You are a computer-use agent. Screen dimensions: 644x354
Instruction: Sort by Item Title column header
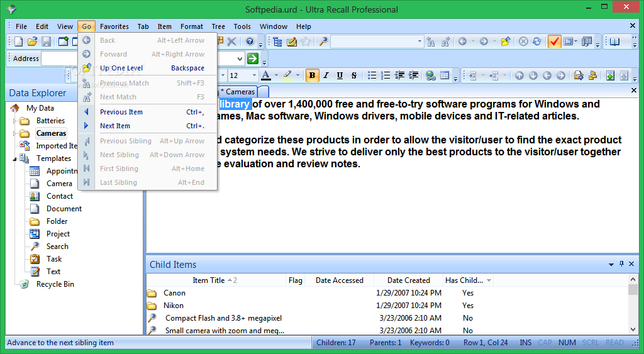tap(216, 280)
